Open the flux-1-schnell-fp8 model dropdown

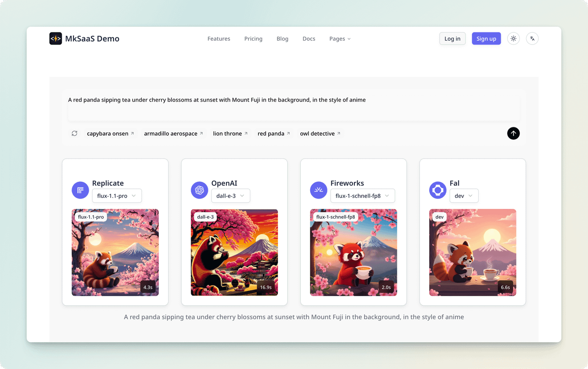[x=362, y=196]
